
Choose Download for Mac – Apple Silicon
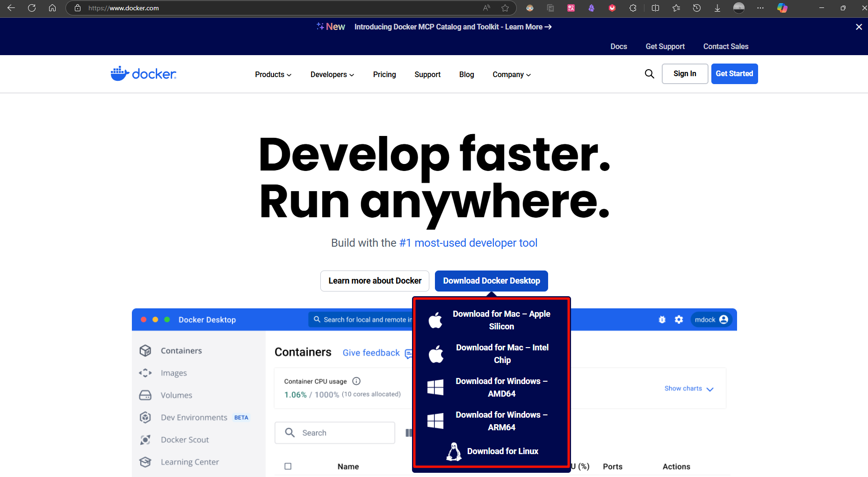501,320
